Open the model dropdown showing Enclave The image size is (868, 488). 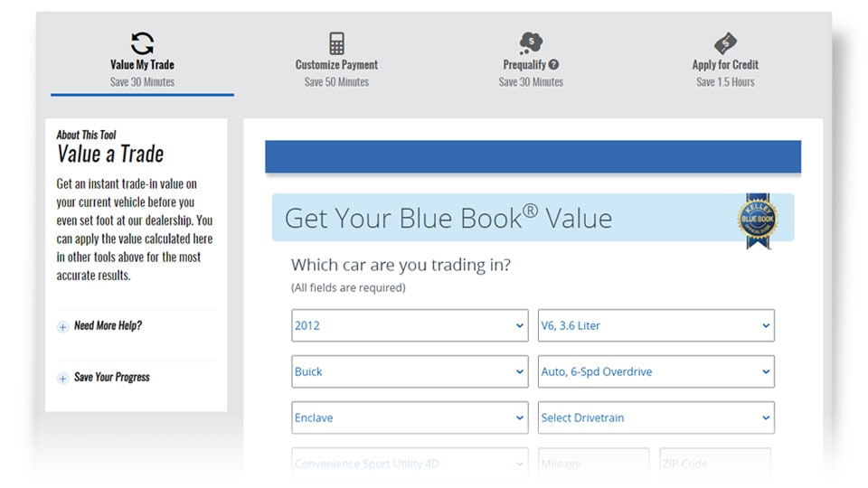click(x=410, y=418)
